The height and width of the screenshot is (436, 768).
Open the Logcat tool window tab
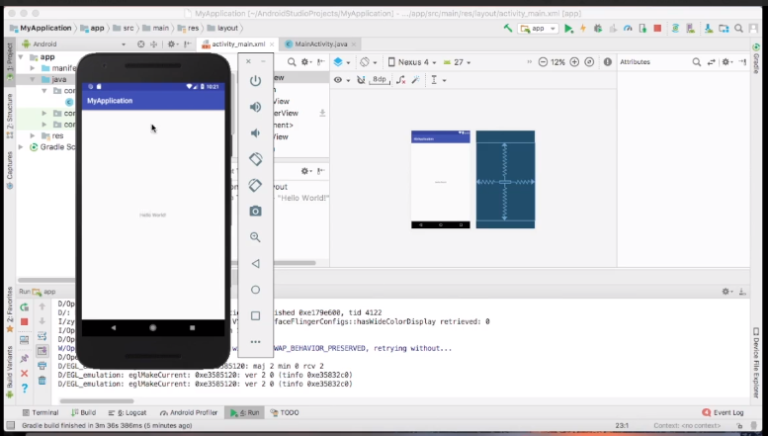click(x=132, y=412)
